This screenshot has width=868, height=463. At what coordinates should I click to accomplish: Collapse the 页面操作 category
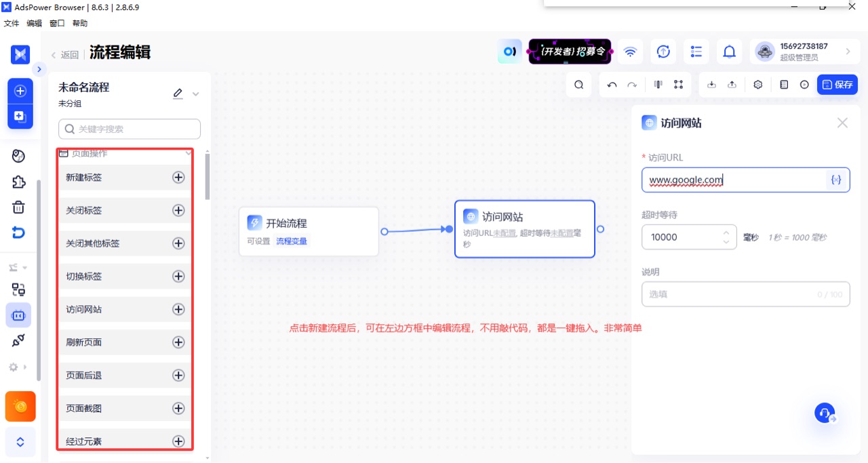(x=188, y=154)
